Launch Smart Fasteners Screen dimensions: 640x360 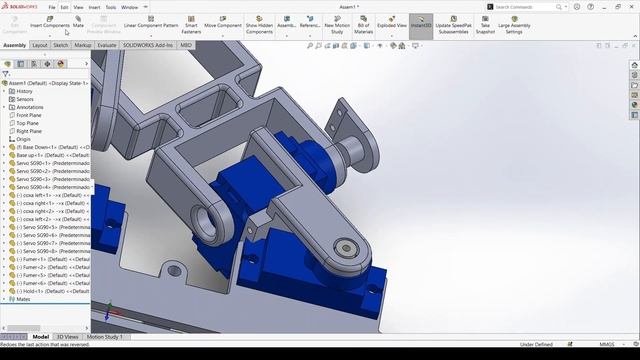[191, 25]
